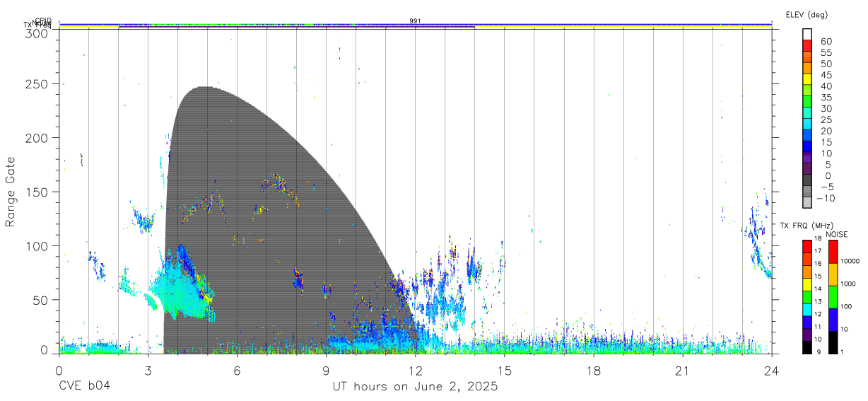Click the 3 tick on UT hours axis
Viewport: 868px width, 401px height.
[x=148, y=371]
